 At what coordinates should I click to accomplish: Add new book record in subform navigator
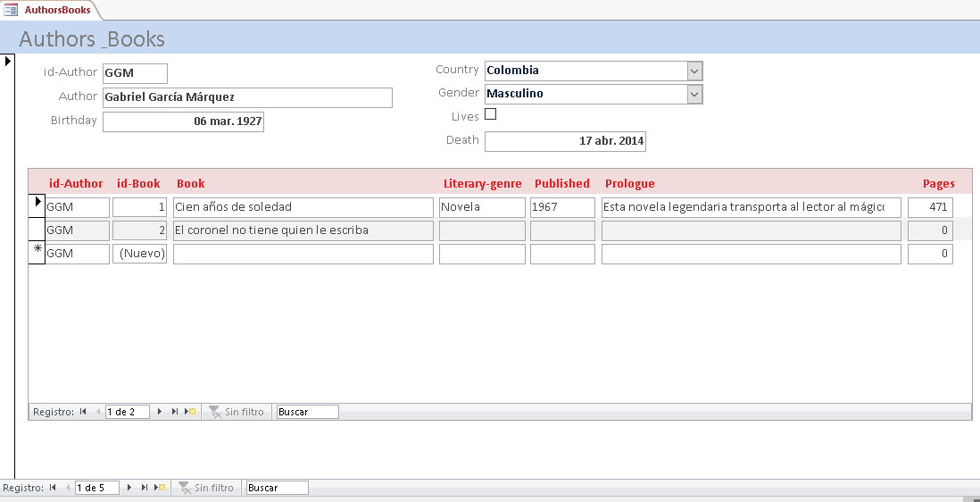pos(190,412)
